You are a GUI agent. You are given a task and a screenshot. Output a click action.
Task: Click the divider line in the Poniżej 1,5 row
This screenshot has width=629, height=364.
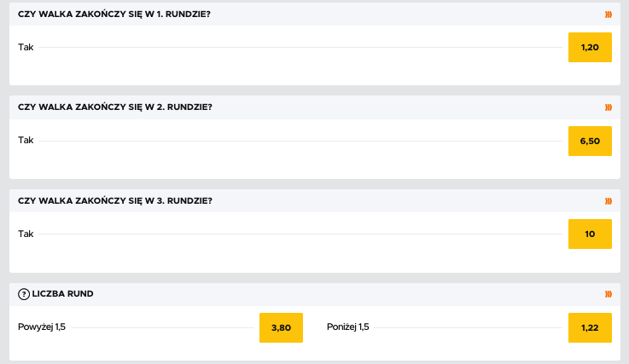click(x=468, y=327)
